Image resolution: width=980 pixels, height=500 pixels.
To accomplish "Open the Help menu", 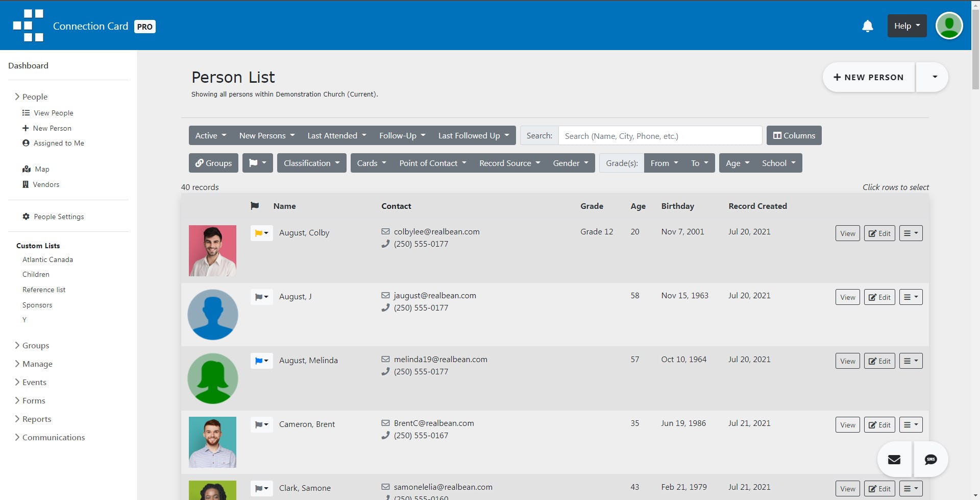I will pos(906,26).
